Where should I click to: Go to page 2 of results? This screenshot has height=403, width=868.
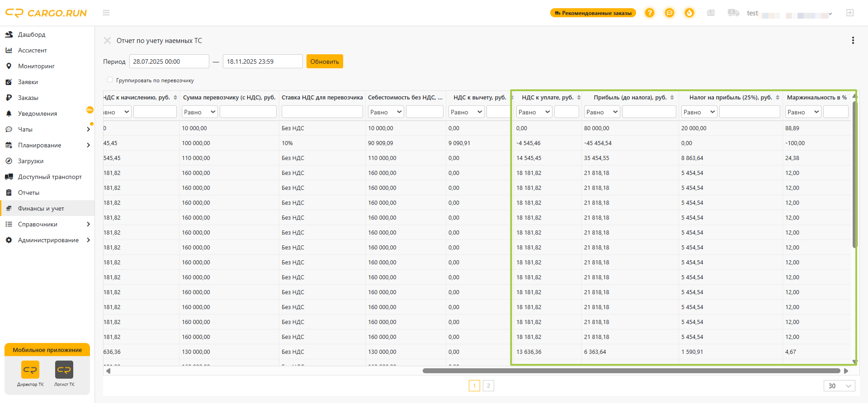click(488, 386)
